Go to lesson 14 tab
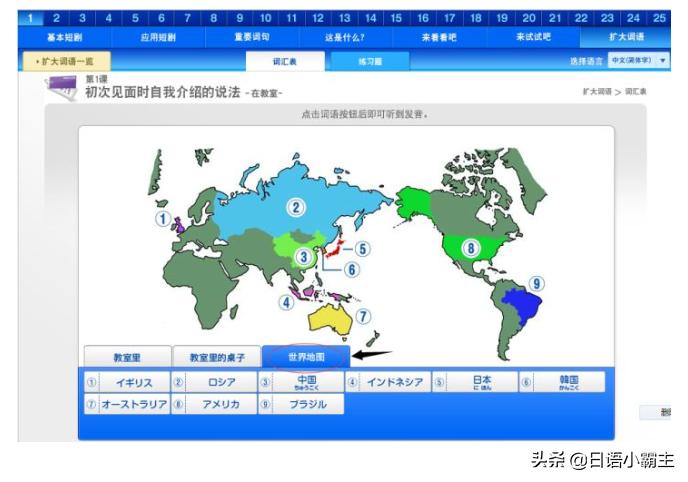This screenshot has height=482, width=688. [371, 18]
